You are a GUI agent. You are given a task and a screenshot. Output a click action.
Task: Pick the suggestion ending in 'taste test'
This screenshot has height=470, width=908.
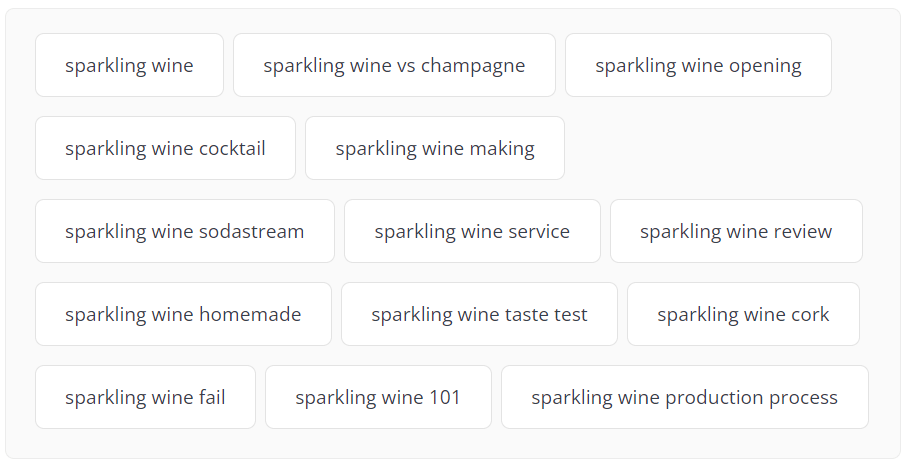[x=479, y=314]
